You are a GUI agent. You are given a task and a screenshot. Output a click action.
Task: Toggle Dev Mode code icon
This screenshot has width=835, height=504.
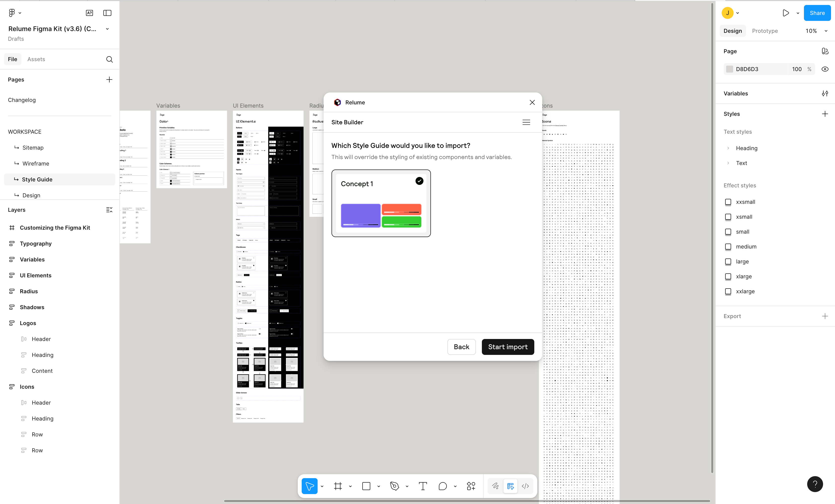525,486
